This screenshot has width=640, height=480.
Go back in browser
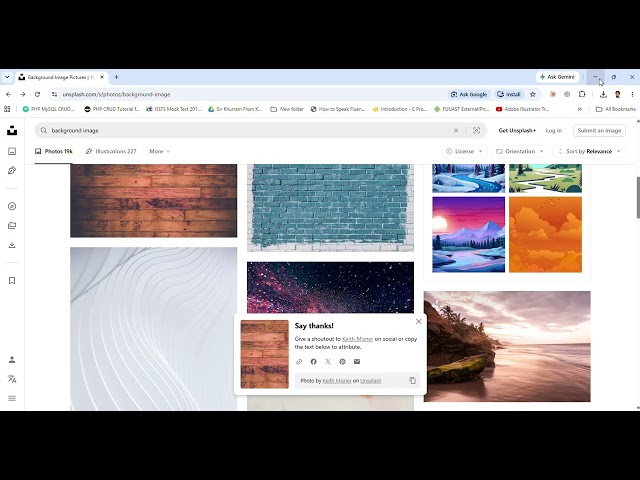pos(9,94)
